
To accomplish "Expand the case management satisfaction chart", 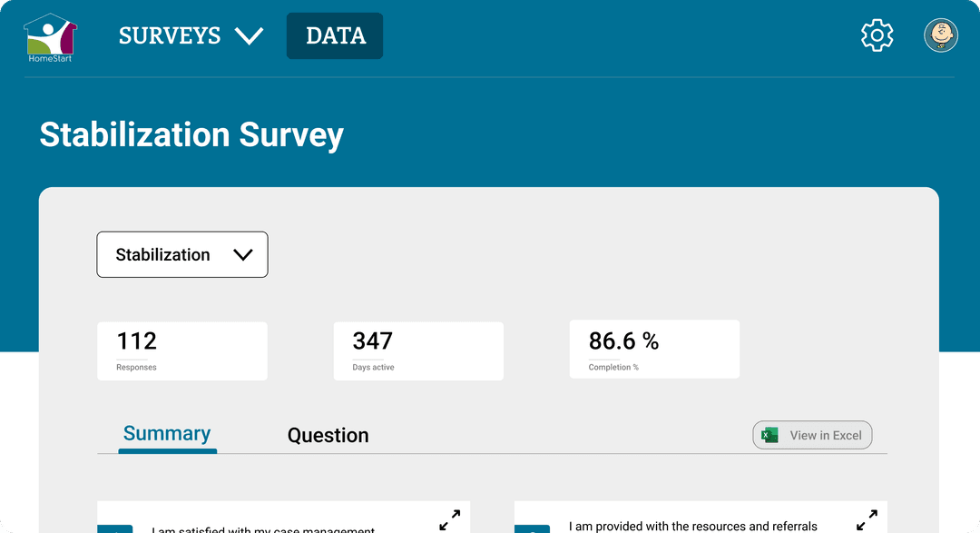I will pos(449,519).
